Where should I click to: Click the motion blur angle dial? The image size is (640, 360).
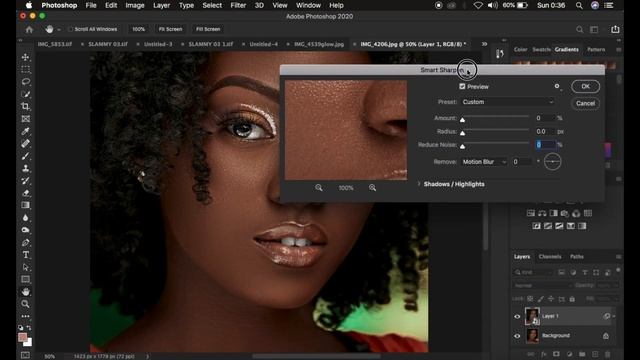pos(552,162)
